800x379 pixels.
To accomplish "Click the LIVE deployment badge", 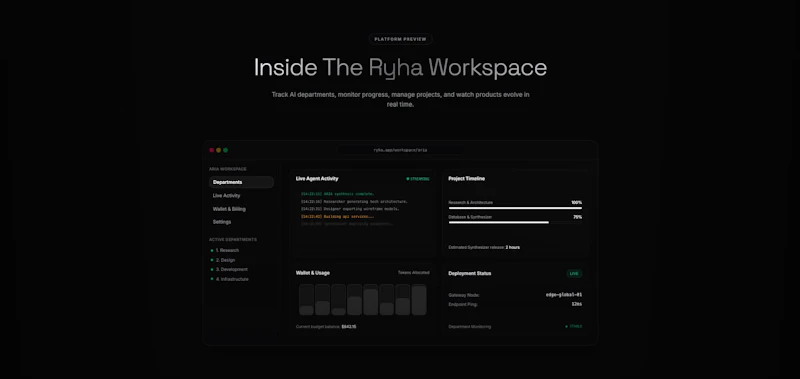I will click(574, 273).
